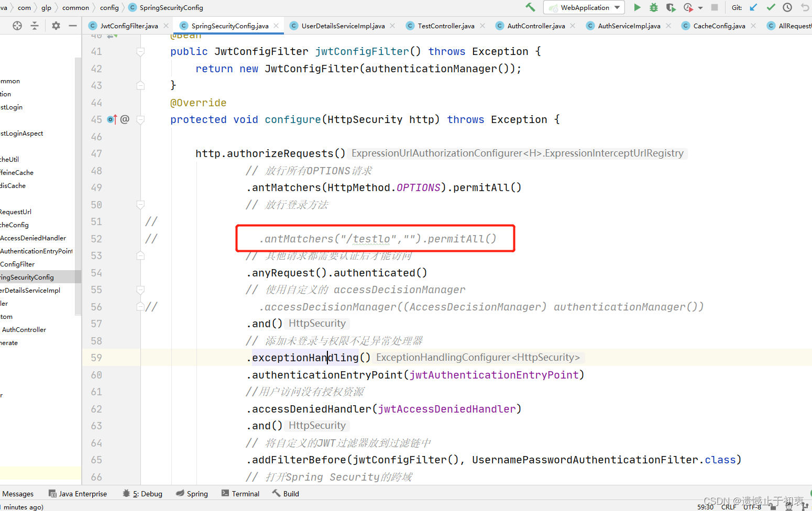Open the Build tool window
This screenshot has width=812, height=511.
click(x=286, y=494)
